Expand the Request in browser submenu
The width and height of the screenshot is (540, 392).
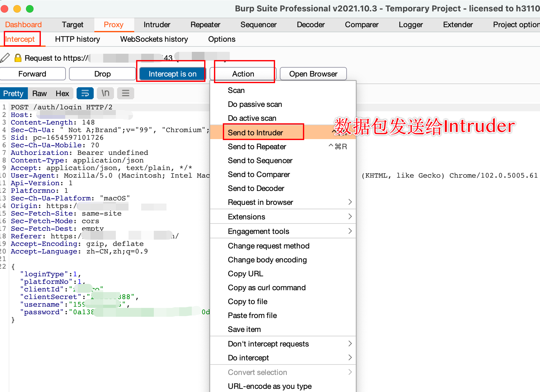(x=283, y=202)
